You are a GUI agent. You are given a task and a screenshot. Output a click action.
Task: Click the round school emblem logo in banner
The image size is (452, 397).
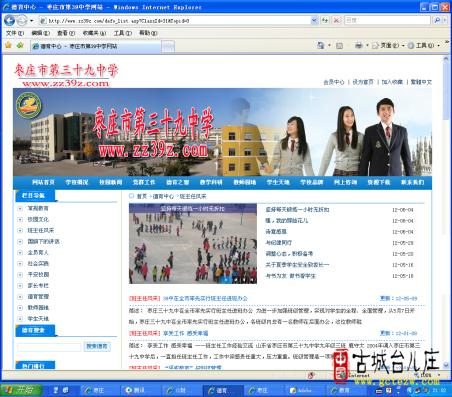29,105
